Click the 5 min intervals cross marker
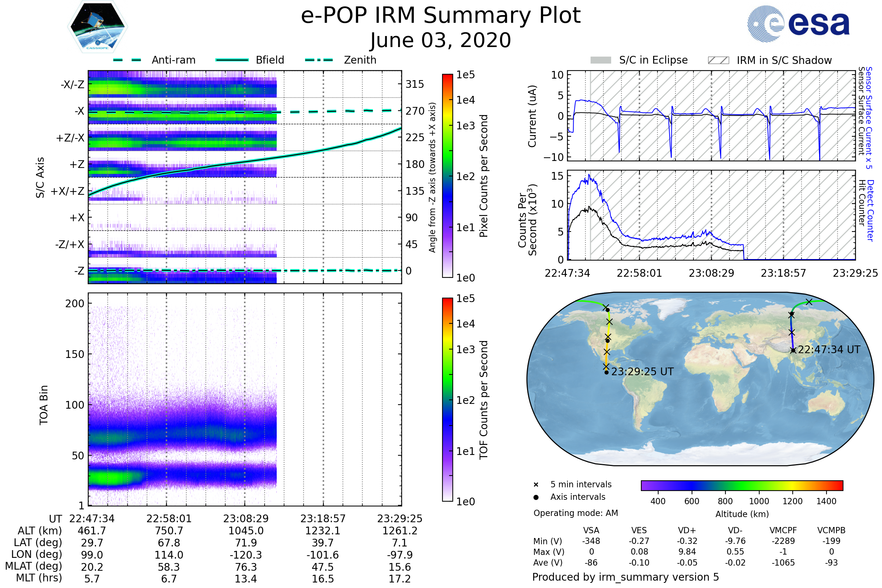 pyautogui.click(x=536, y=485)
